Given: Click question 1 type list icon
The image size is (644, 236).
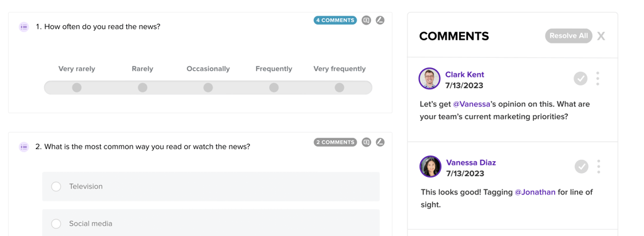Looking at the screenshot, I should [24, 26].
